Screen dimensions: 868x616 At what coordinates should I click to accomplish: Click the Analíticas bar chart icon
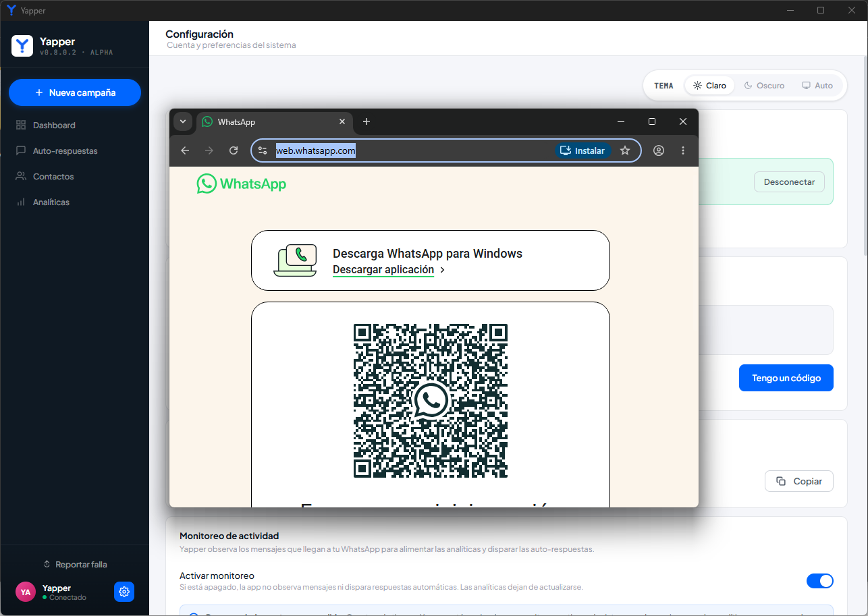[21, 202]
